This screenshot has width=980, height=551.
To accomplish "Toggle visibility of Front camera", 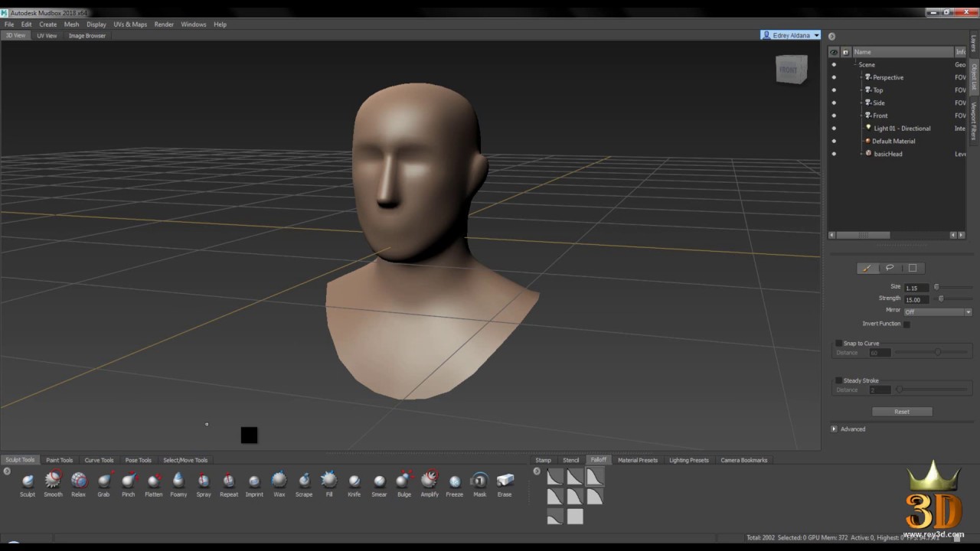I will (x=834, y=116).
